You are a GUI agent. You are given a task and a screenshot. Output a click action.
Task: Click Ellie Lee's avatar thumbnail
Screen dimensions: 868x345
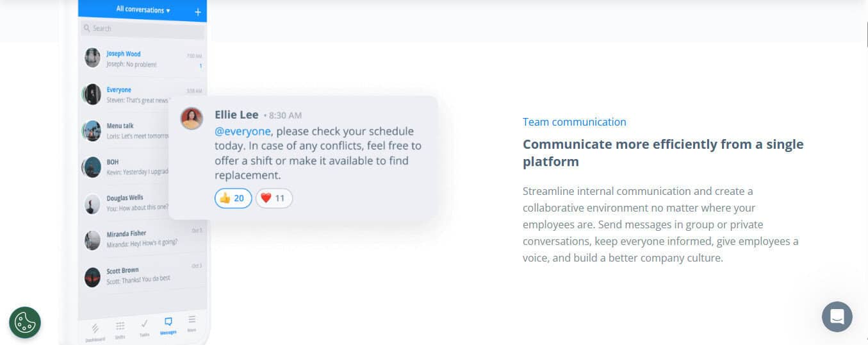pyautogui.click(x=192, y=119)
